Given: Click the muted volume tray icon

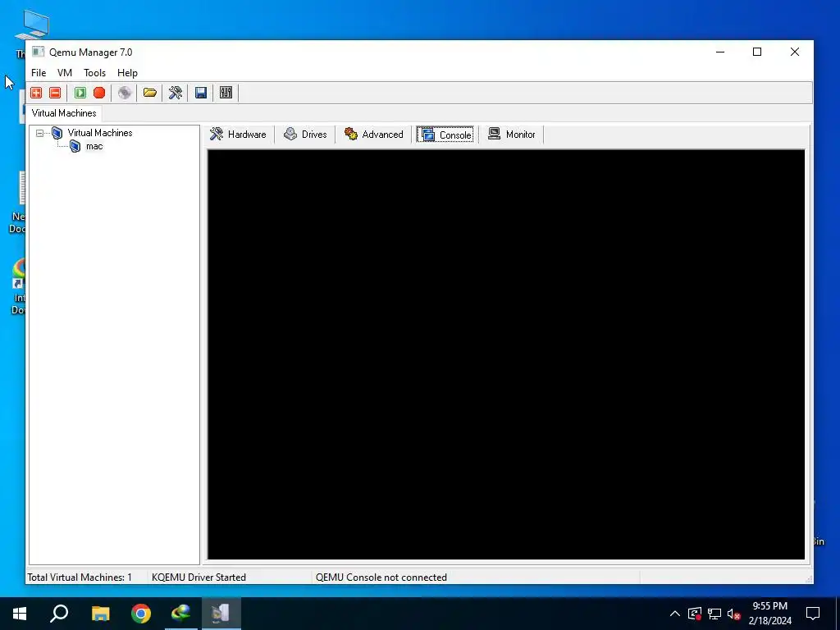Looking at the screenshot, I should [x=734, y=614].
